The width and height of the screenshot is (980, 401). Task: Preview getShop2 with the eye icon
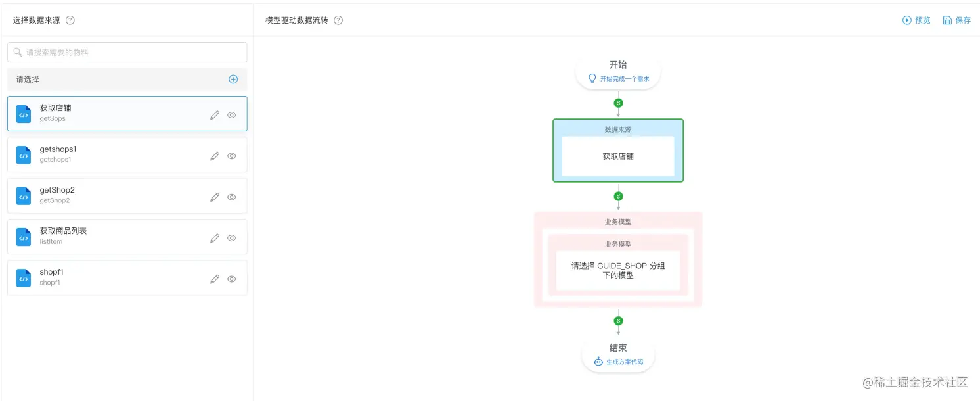pos(232,197)
